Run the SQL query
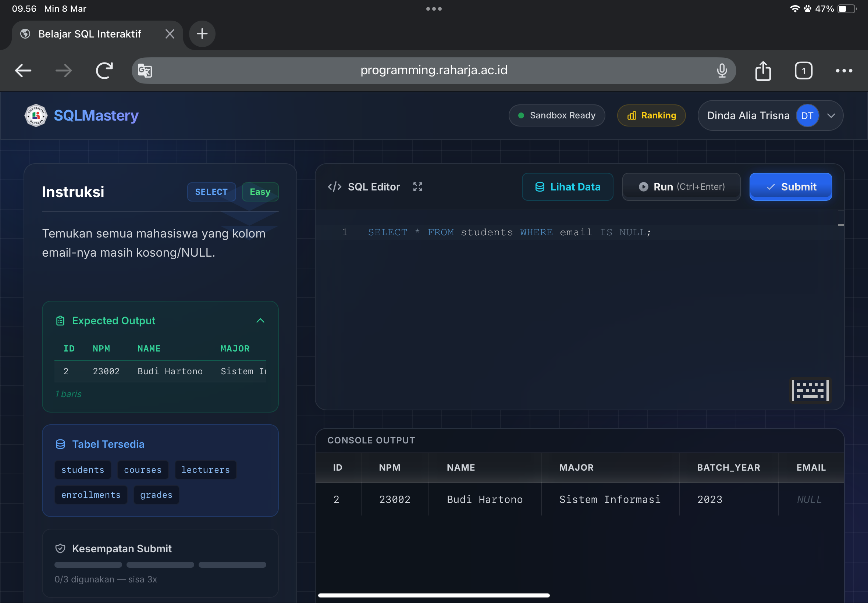This screenshot has height=603, width=868. pos(681,187)
